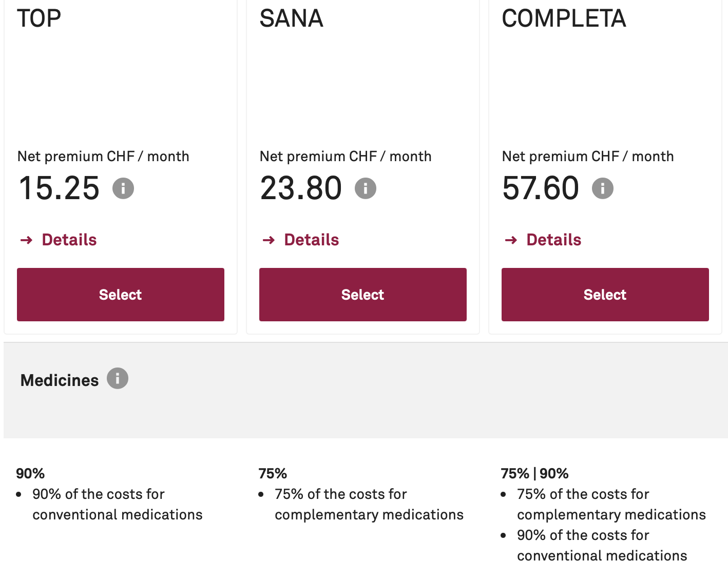Select the TOP insurance plan

121,295
